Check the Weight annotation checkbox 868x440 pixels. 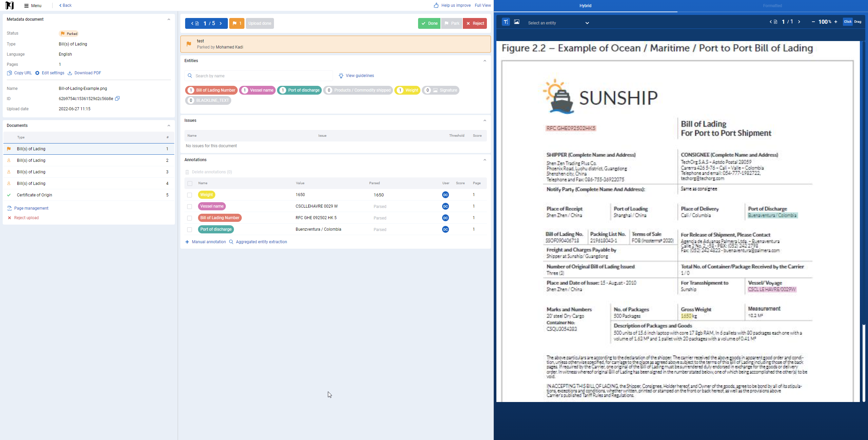pos(190,195)
